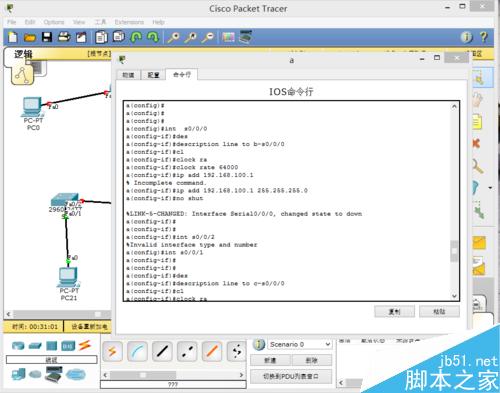Pick the Move Layout hand tool
The height and width of the screenshot is (393, 500).
coord(478,99)
